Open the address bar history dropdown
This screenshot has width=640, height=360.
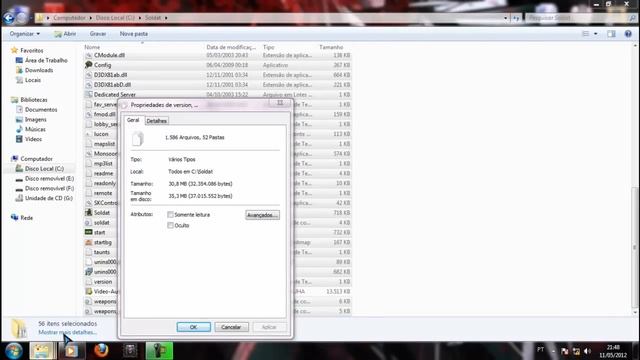tap(505, 18)
